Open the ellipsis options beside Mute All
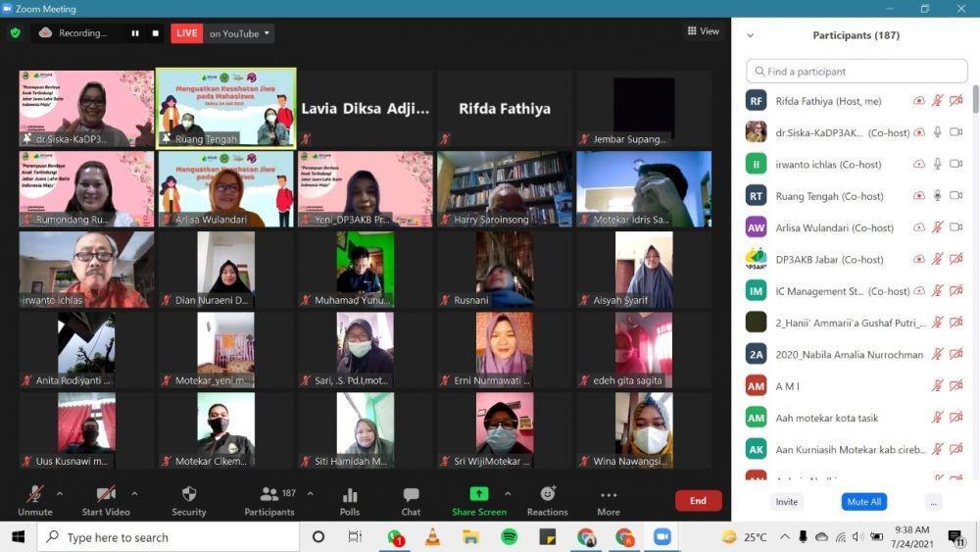980x552 pixels. coord(933,502)
